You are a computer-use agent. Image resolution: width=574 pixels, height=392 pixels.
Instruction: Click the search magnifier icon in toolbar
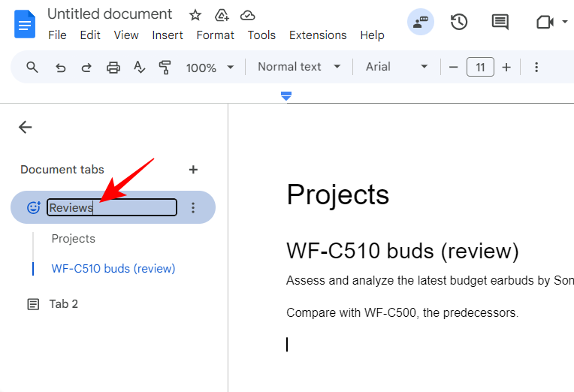pyautogui.click(x=32, y=68)
